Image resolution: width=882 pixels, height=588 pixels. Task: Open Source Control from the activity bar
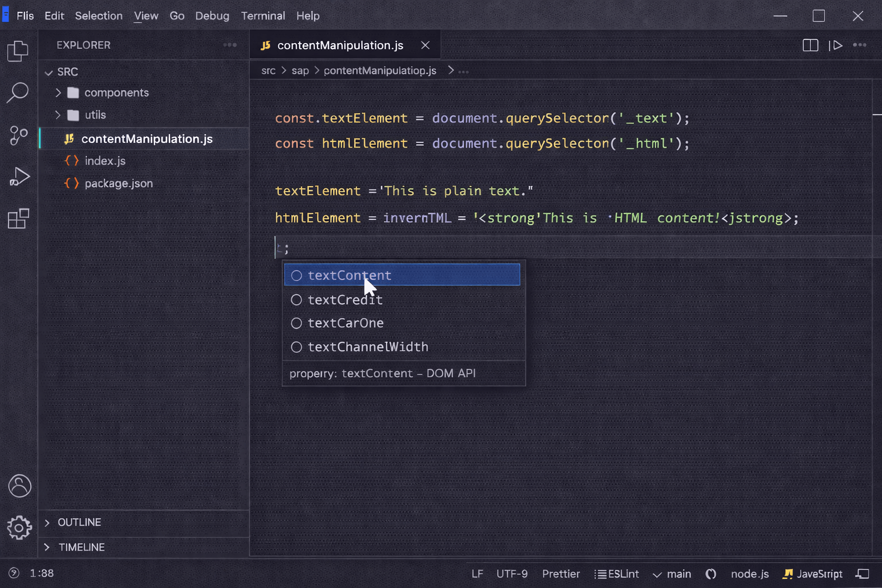click(x=19, y=136)
